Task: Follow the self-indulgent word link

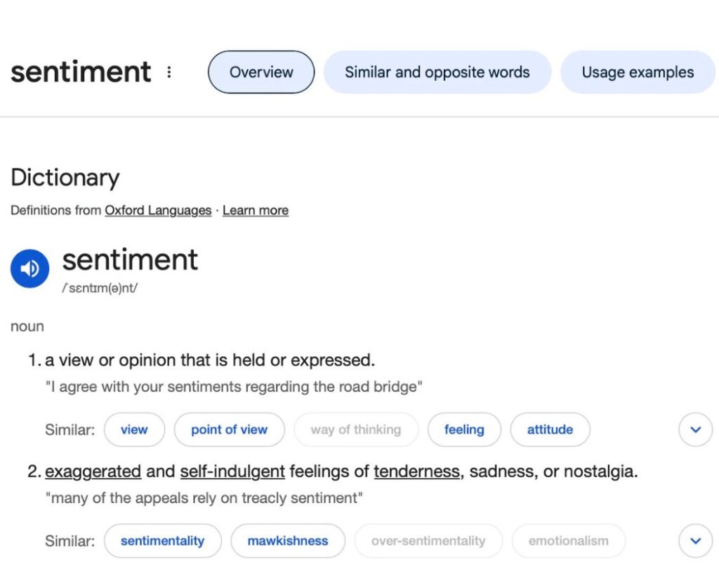Action: [232, 471]
